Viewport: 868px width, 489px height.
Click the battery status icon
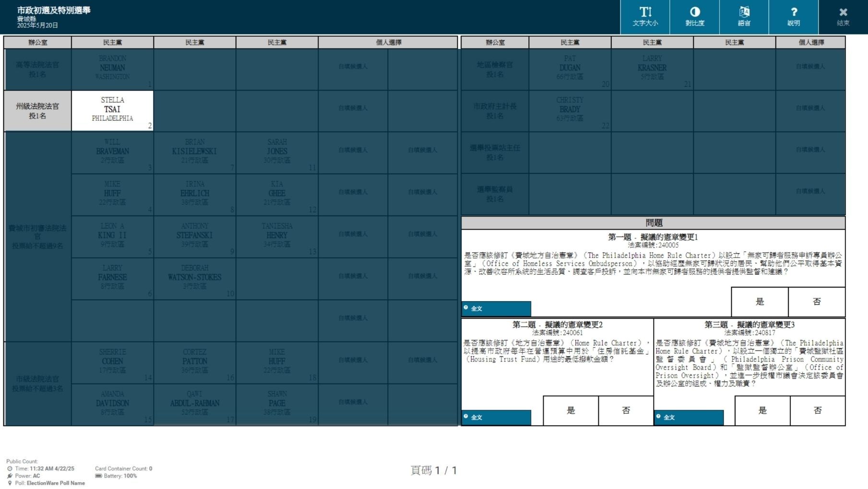tap(99, 476)
